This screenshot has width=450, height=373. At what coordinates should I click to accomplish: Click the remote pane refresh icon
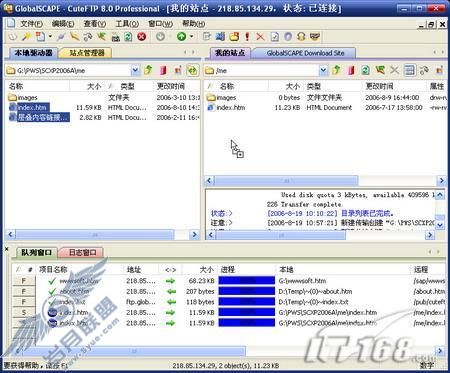click(x=365, y=70)
